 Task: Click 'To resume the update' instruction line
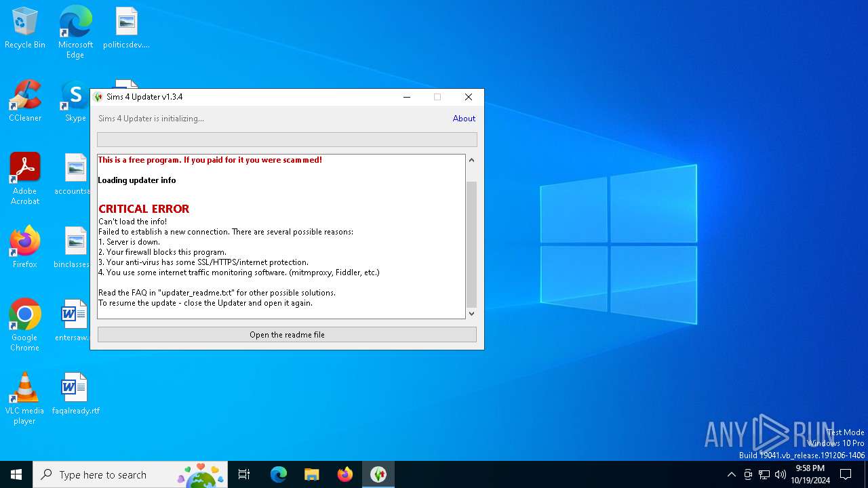pyautogui.click(x=205, y=303)
